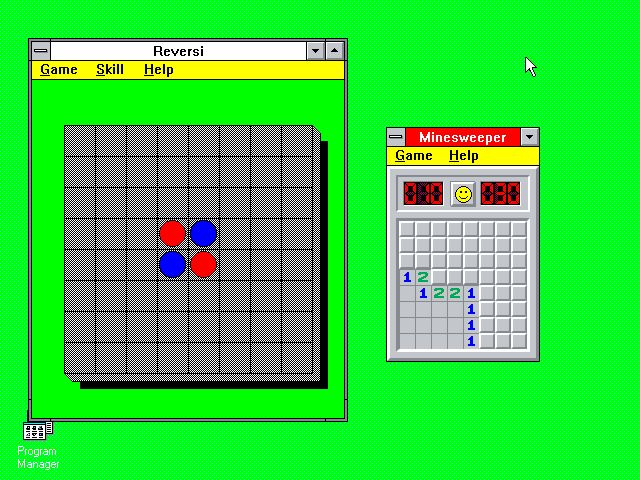Image resolution: width=640 pixels, height=480 pixels.
Task: Click the blue Reversi piece above the red one
Action: pyautogui.click(x=204, y=233)
